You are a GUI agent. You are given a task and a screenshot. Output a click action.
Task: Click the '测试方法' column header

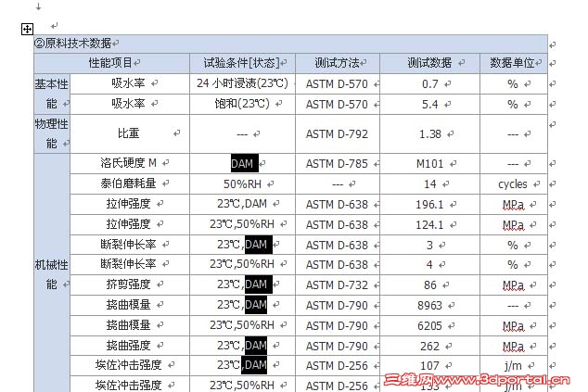tap(338, 63)
